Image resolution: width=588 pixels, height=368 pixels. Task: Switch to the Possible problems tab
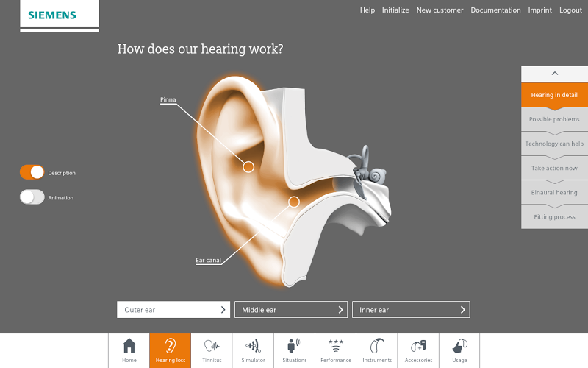coord(555,119)
